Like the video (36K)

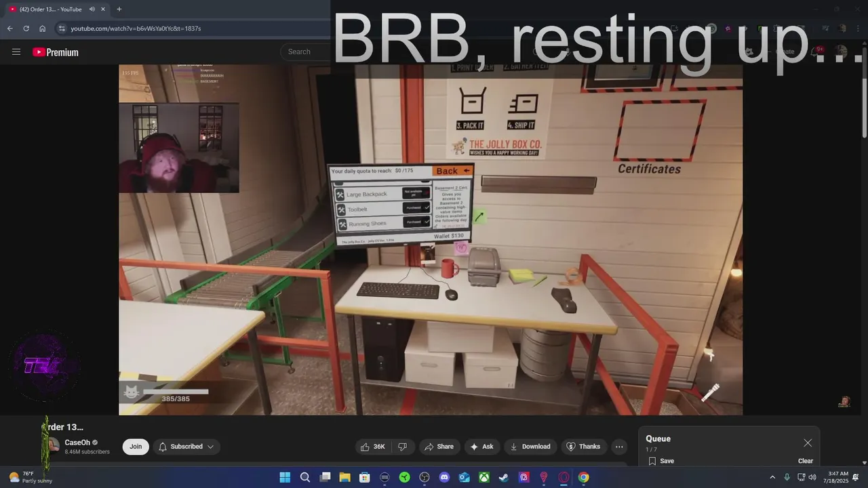(x=373, y=447)
